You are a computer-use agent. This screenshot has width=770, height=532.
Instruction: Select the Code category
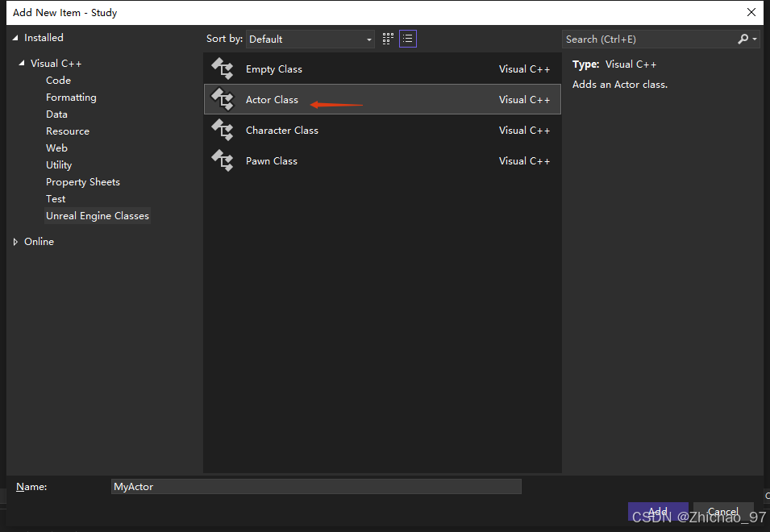[x=58, y=81]
